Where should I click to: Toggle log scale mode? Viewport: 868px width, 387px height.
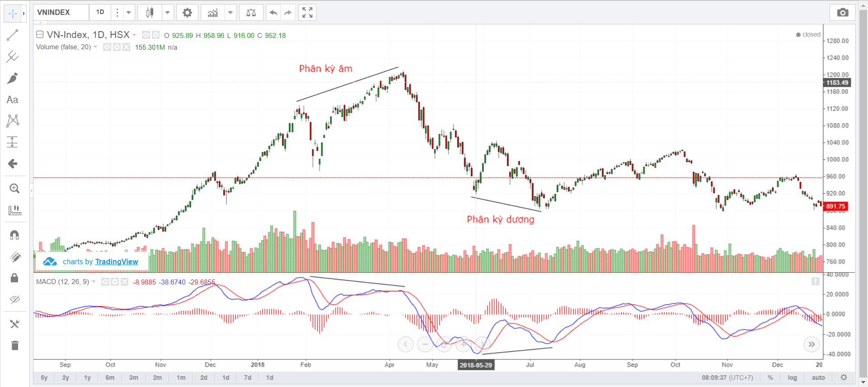(x=793, y=378)
